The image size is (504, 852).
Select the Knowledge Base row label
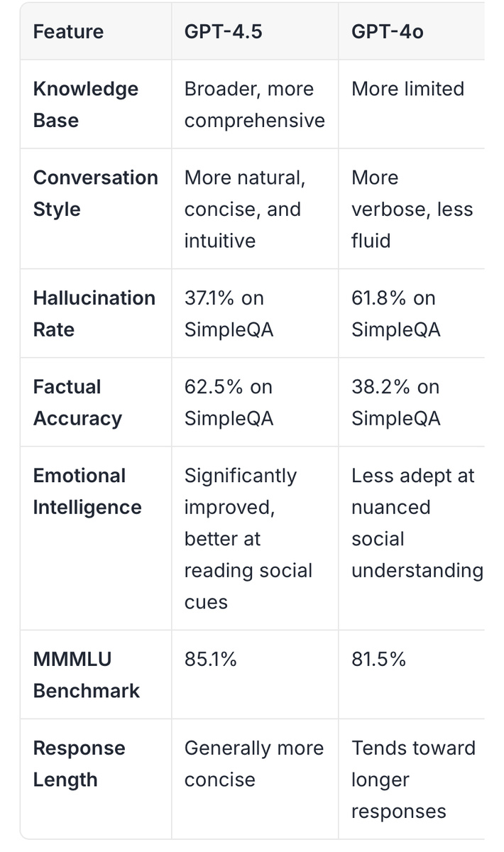85,104
